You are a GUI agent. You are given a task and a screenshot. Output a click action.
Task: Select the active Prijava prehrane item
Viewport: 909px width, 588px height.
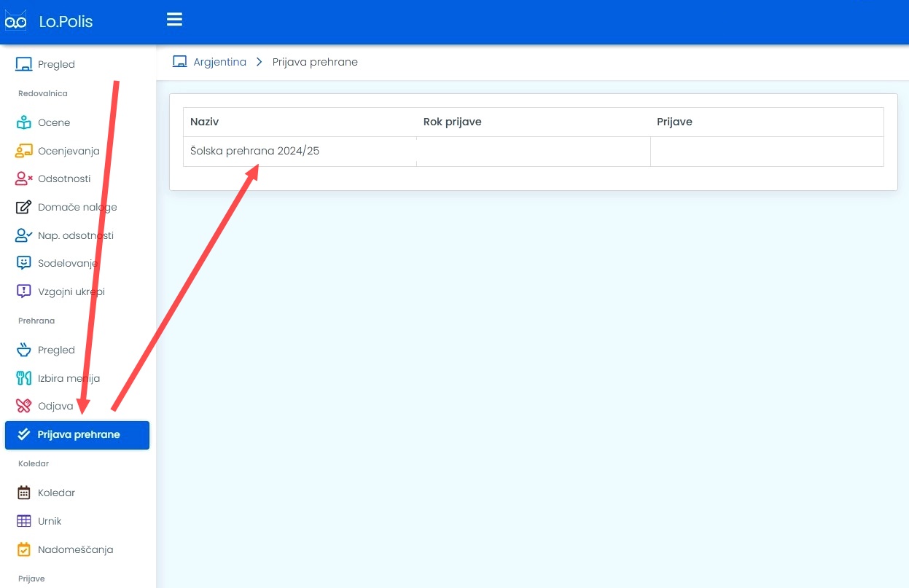(x=77, y=435)
